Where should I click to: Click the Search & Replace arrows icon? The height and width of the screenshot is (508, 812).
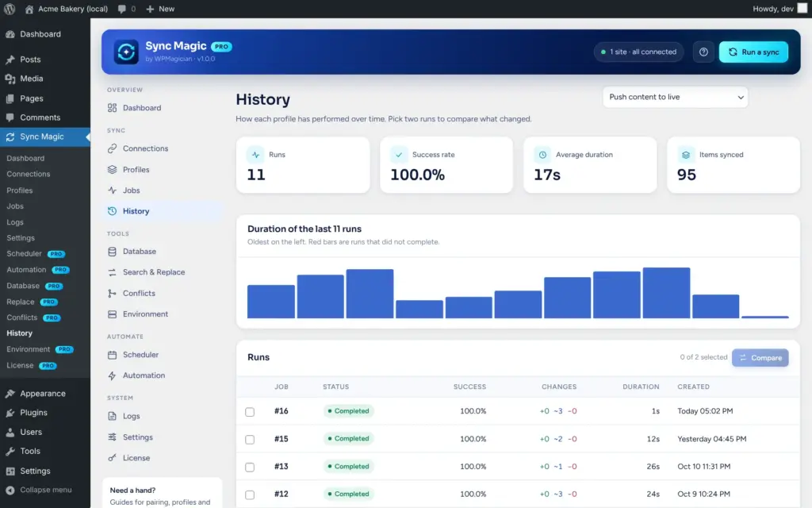click(x=112, y=272)
